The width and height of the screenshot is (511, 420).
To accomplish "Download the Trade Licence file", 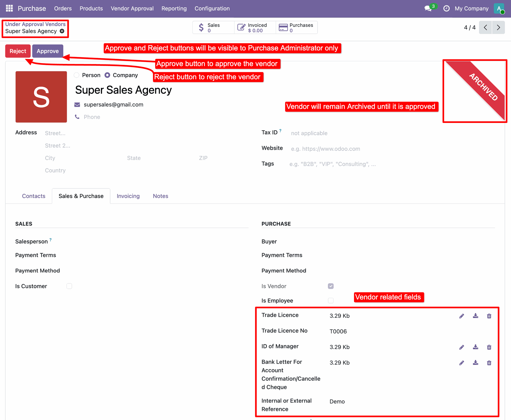I will [x=475, y=316].
